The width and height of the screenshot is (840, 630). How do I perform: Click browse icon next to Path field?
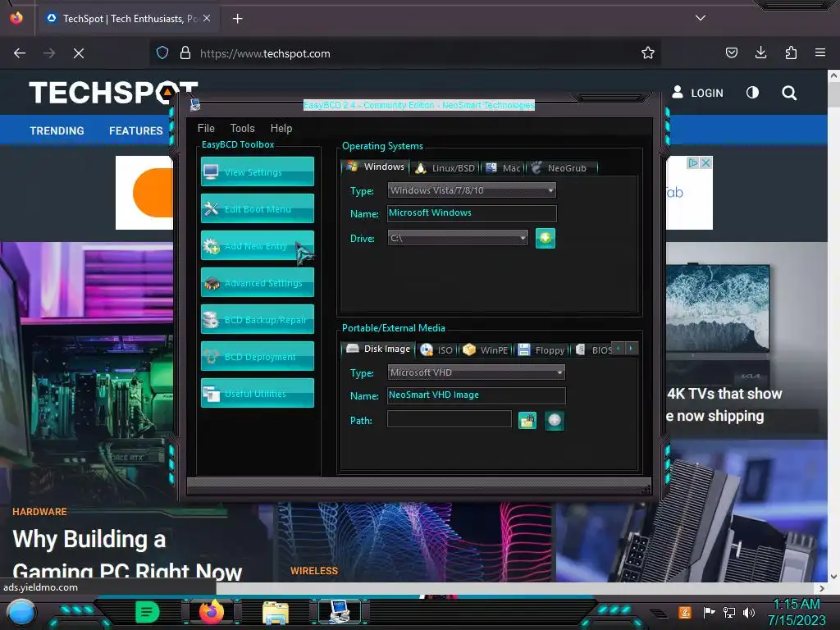(527, 421)
